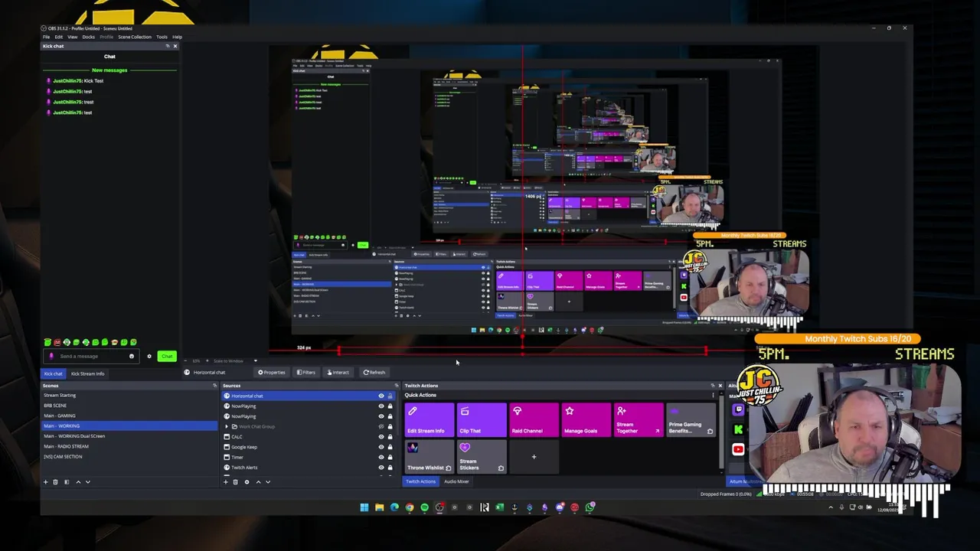Open the Stream Together quick action
Viewport: 980px width, 551px height.
coord(638,420)
